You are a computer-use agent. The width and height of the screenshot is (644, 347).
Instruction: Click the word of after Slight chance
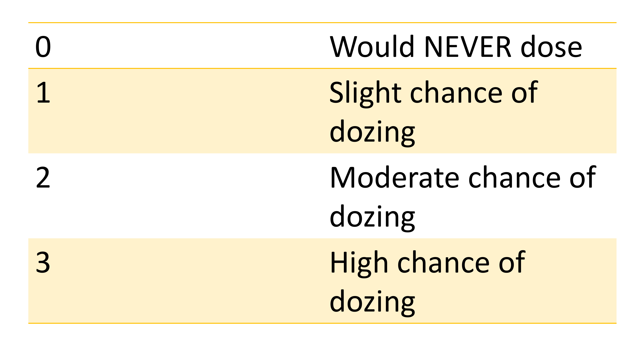524,92
